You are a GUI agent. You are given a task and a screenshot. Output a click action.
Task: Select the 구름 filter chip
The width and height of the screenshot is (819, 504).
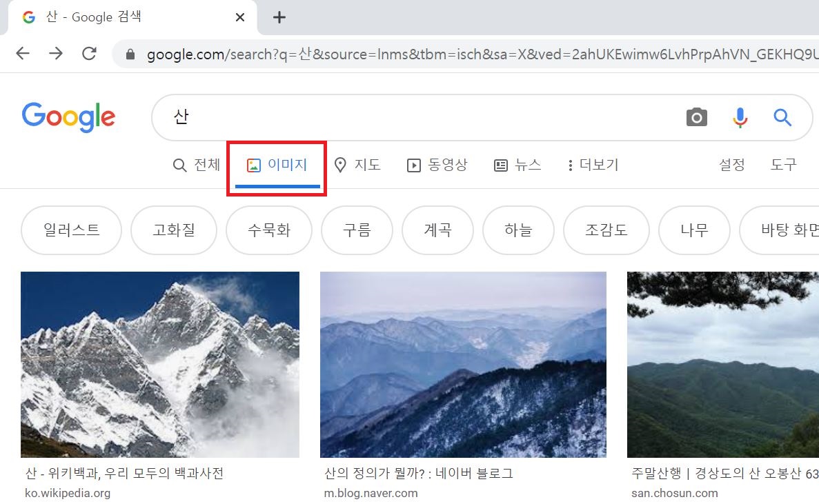pyautogui.click(x=357, y=230)
